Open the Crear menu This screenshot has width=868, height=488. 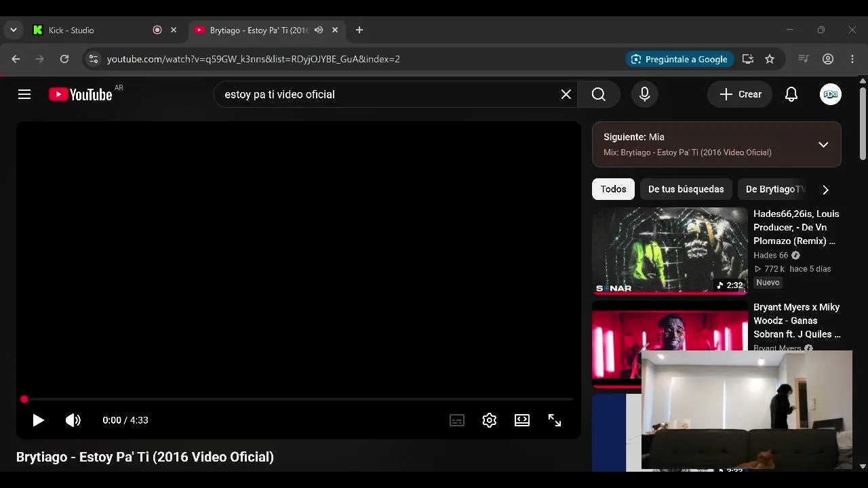point(741,94)
